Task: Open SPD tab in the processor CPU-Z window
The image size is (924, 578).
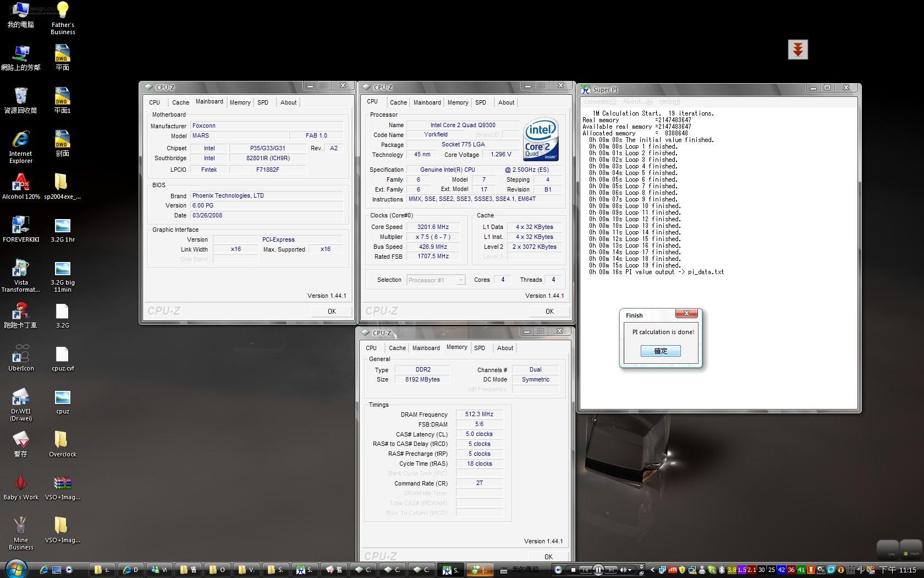Action: 481,102
